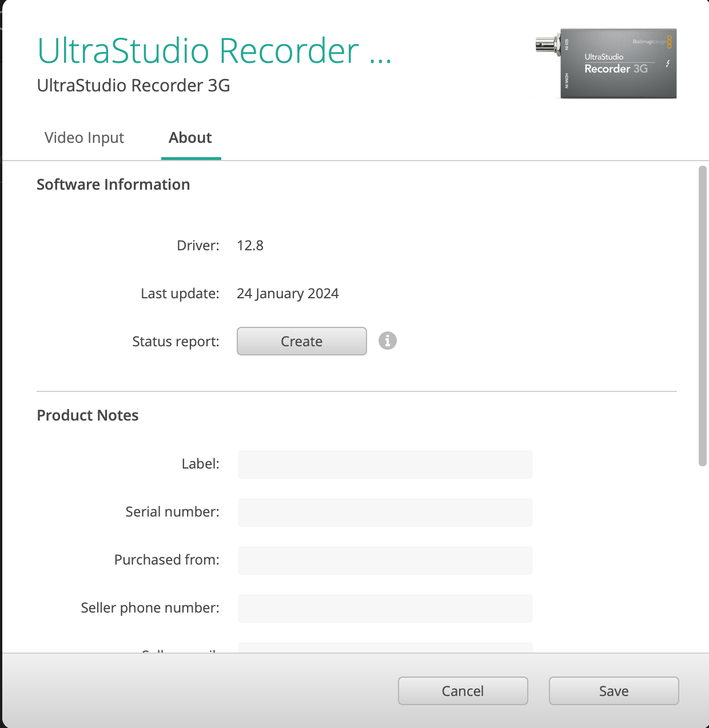
Task: Click the UltraStudio Recorder 3G device image
Action: (x=606, y=63)
